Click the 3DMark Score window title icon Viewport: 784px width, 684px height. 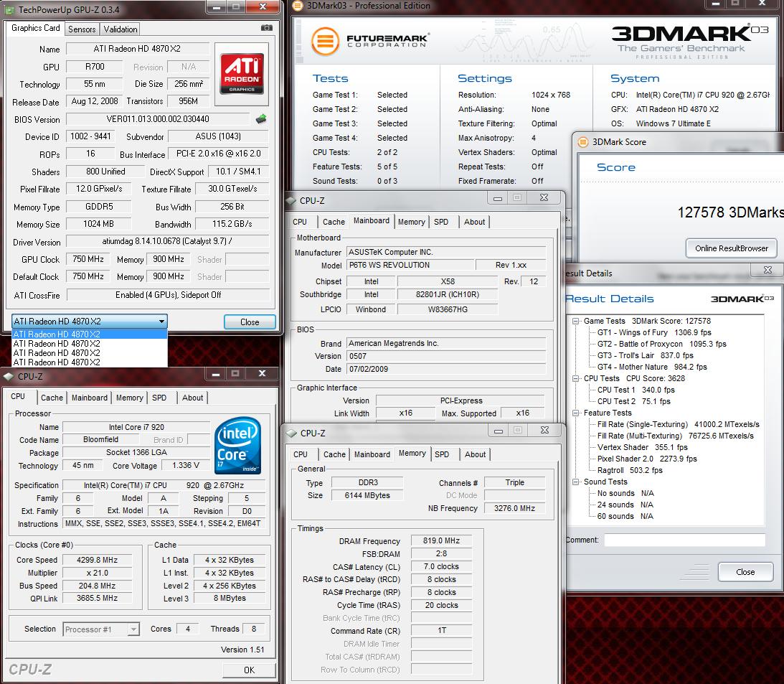tap(583, 142)
